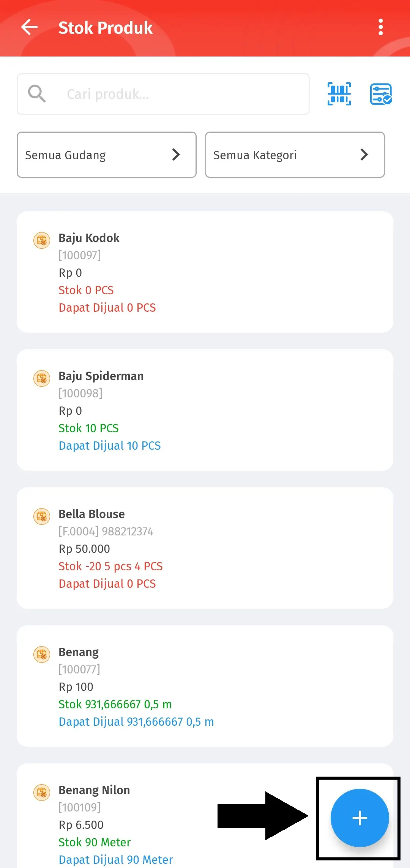Open the filter settings icon
The height and width of the screenshot is (868, 410).
coord(381,94)
